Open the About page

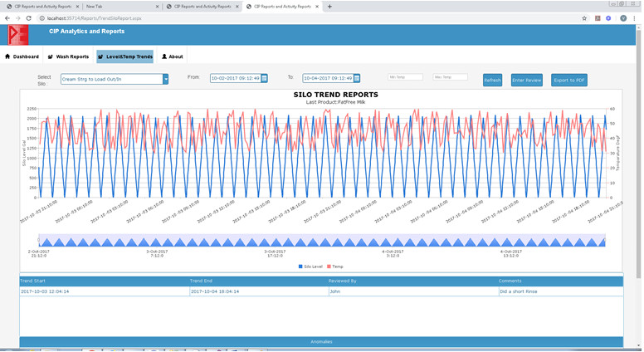[173, 57]
